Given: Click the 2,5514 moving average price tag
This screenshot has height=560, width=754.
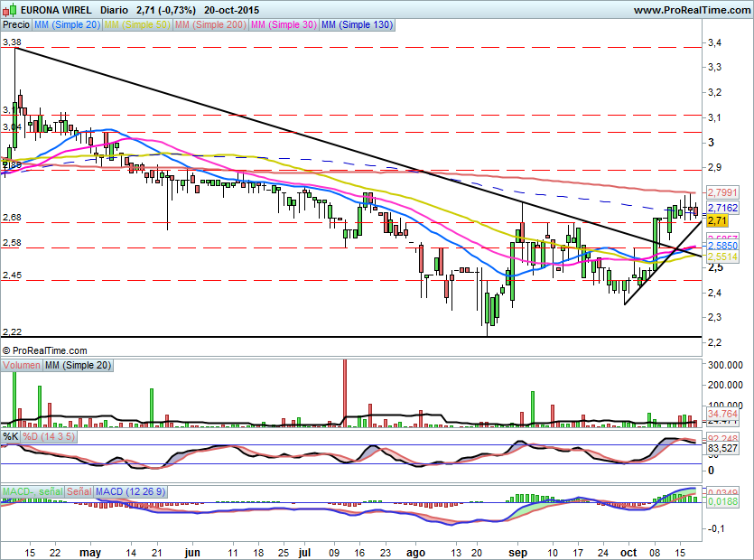Looking at the screenshot, I should pyautogui.click(x=721, y=257).
